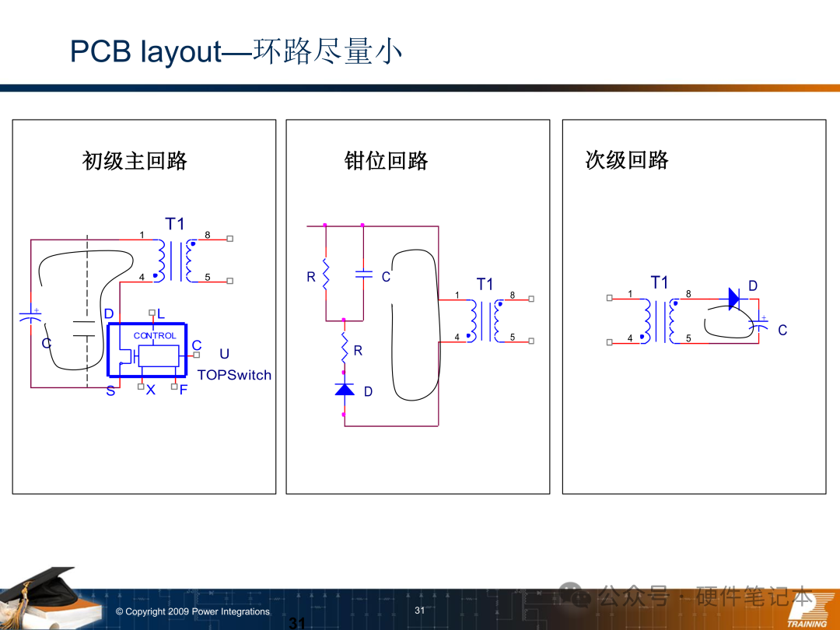This screenshot has height=630, width=840.
Task: Select the capacitor C symbol in the clamp circuit
Action: click(x=363, y=274)
